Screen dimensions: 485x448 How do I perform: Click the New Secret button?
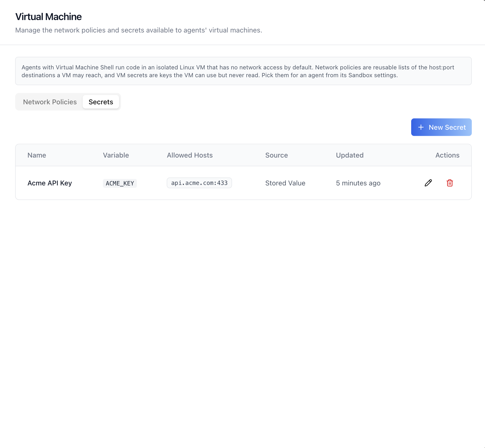pyautogui.click(x=441, y=127)
